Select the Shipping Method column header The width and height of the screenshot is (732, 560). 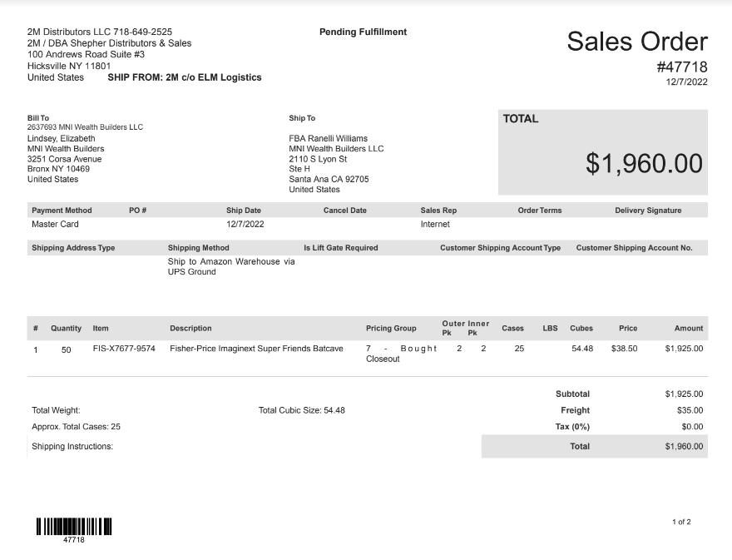coord(199,247)
